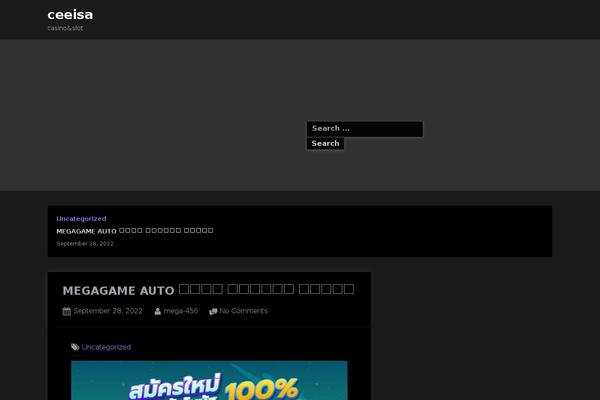Viewport: 600px width, 400px height.
Task: Open author mega-456 profile link
Action: (181, 311)
